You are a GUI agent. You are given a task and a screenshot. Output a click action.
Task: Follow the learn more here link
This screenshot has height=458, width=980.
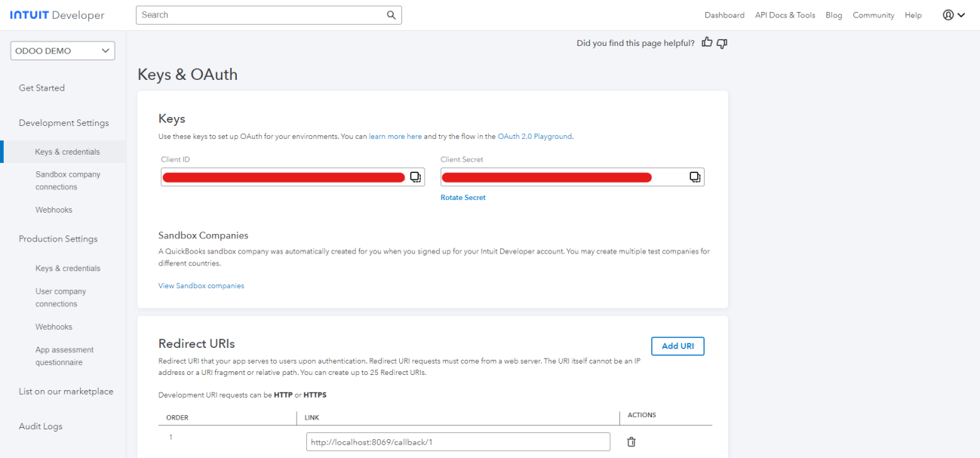coord(395,137)
